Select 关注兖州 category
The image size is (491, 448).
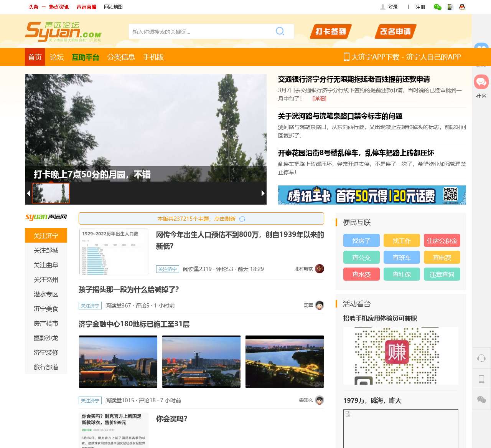point(46,279)
